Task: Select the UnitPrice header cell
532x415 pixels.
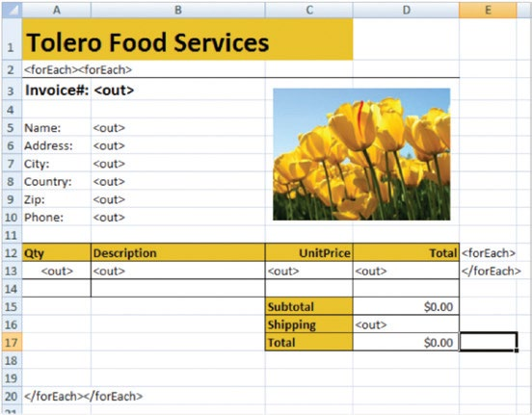Action: tap(308, 253)
